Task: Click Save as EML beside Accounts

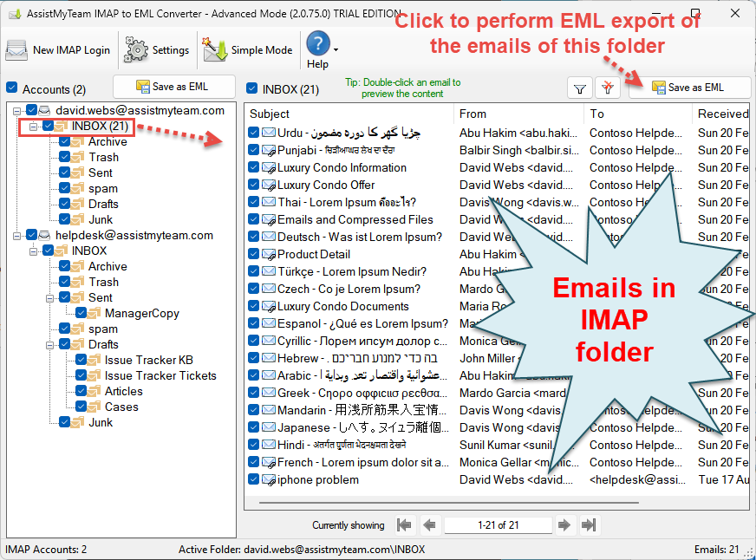Action: click(174, 87)
